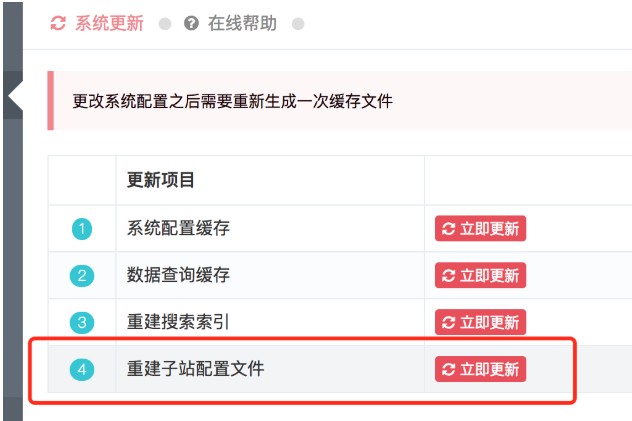Click the gray dot after 在线帮助
The width and height of the screenshot is (632, 421).
[x=298, y=24]
